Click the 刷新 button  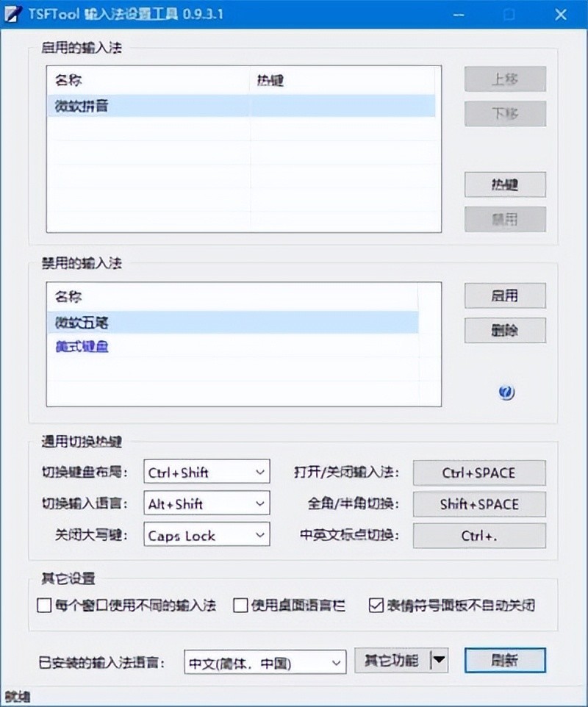[505, 660]
